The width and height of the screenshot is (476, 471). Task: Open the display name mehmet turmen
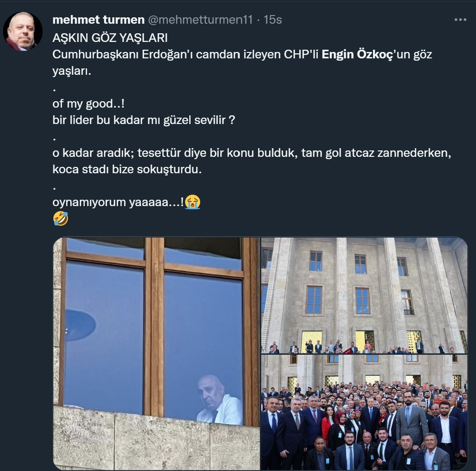click(98, 20)
